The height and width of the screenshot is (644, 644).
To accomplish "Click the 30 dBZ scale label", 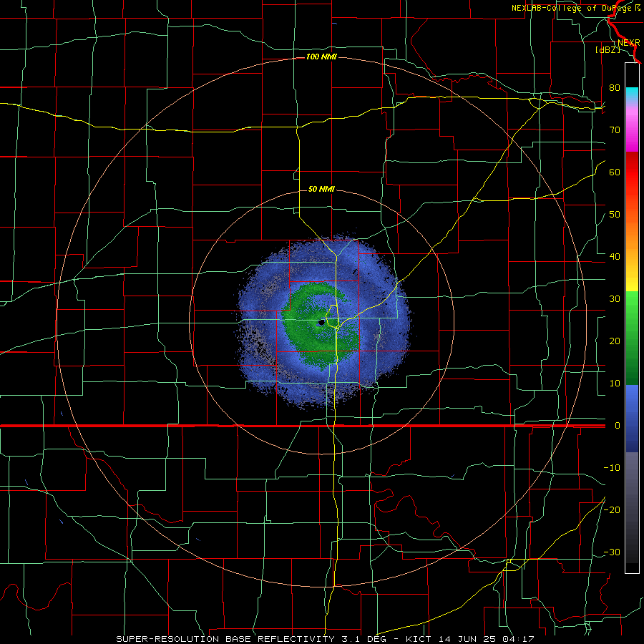I will [x=615, y=299].
